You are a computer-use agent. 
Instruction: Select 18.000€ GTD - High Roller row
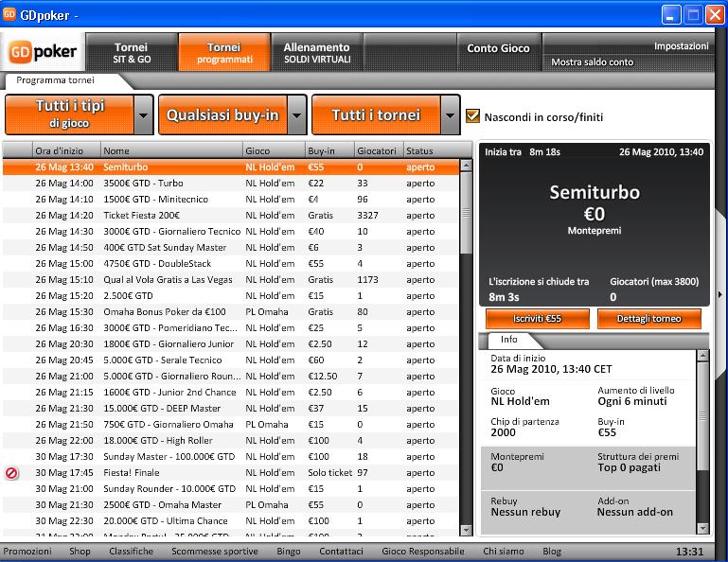[x=231, y=440]
